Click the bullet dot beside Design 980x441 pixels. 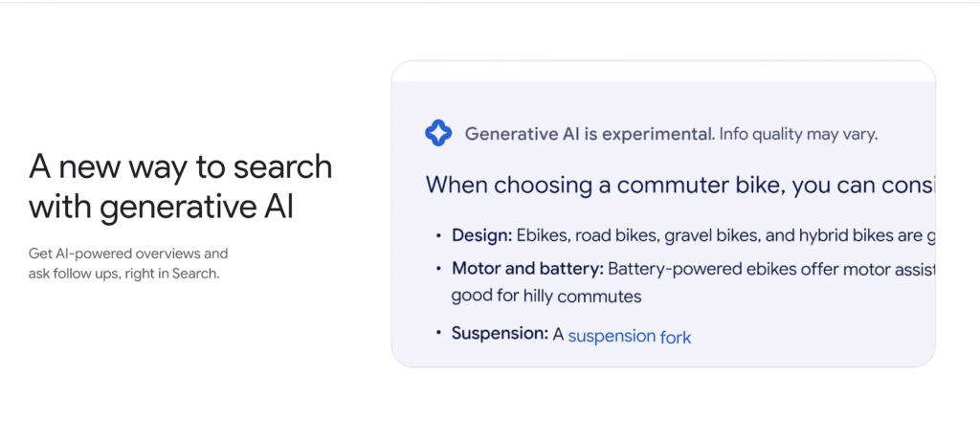438,236
